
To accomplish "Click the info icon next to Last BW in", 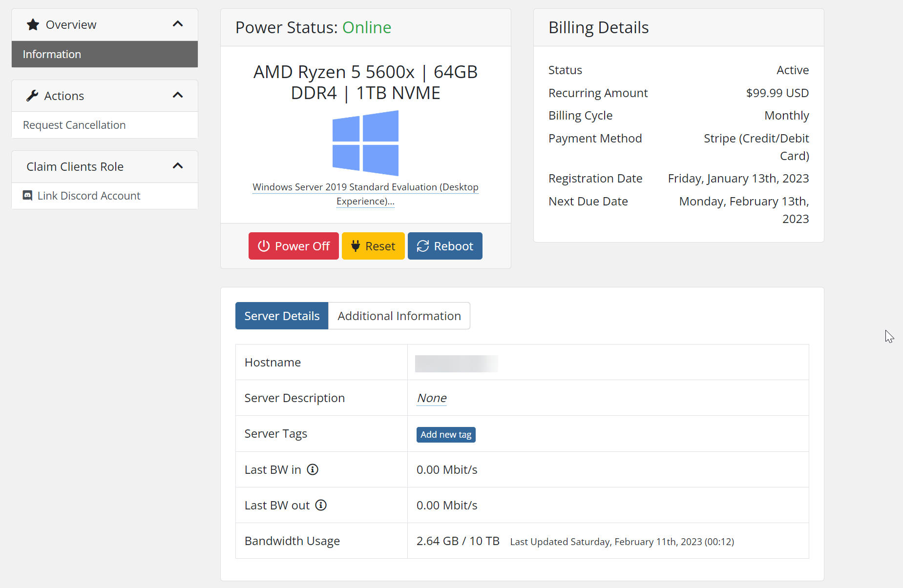I will point(313,469).
